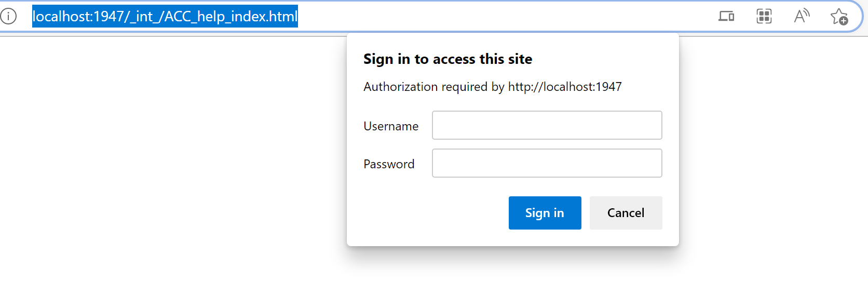Focus the Password input field

coord(547,163)
